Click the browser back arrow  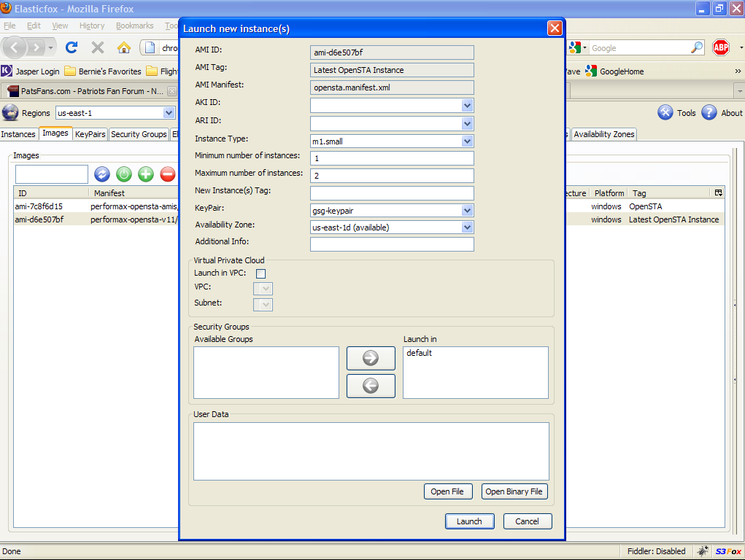[x=15, y=47]
